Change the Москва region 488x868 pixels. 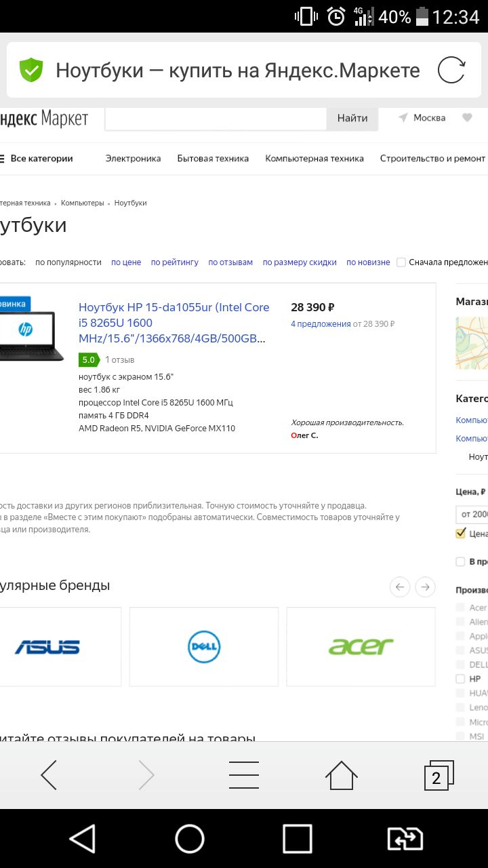coord(429,118)
